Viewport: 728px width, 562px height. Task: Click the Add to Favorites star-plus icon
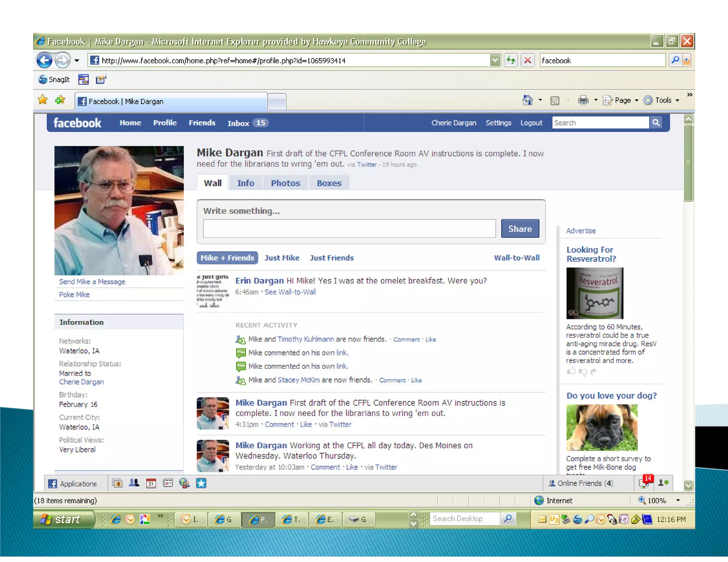coord(60,100)
